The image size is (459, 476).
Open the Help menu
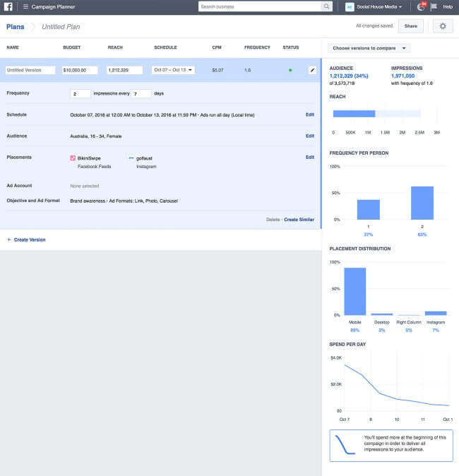coord(448,6)
